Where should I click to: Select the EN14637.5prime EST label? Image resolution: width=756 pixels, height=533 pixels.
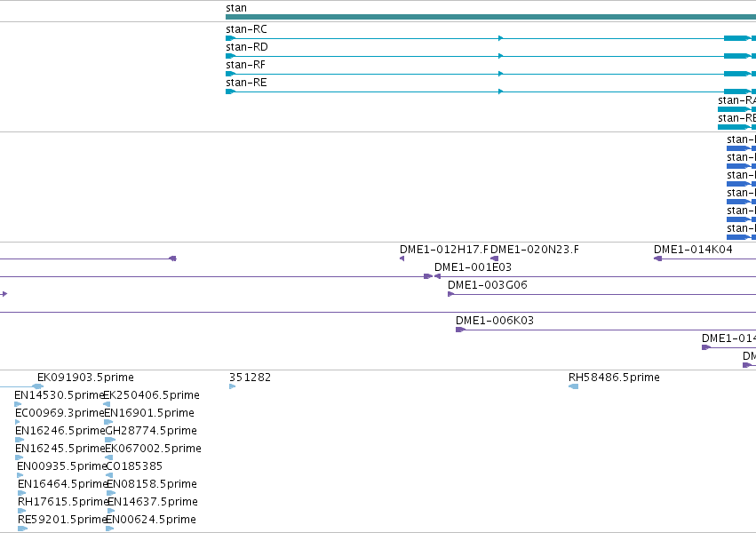(153, 502)
